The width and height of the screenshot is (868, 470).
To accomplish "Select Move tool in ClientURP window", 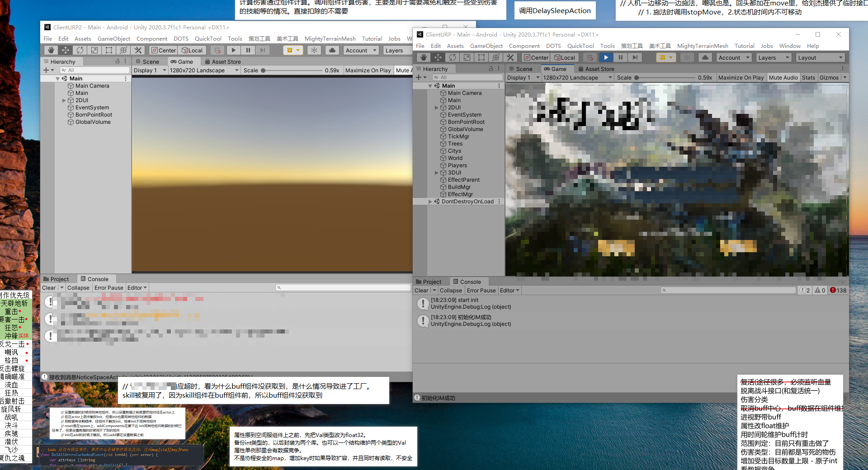I will pos(438,57).
